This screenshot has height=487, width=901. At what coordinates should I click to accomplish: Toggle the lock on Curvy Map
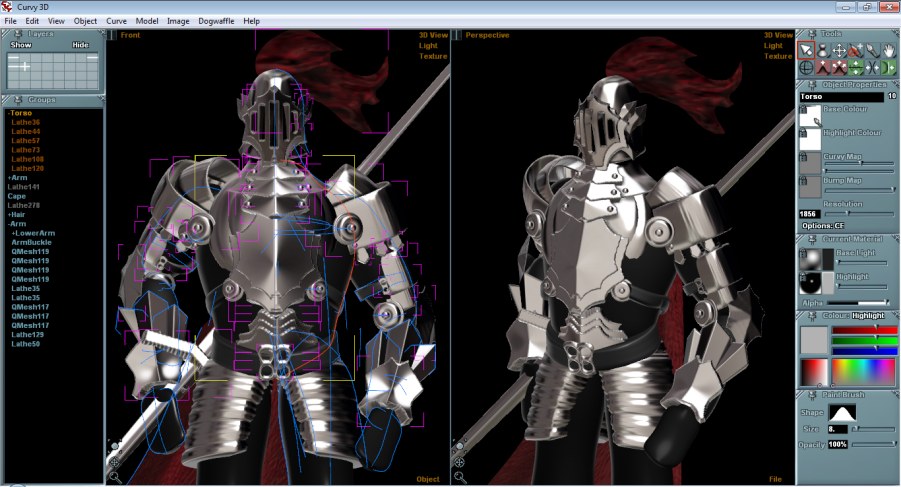(x=803, y=157)
